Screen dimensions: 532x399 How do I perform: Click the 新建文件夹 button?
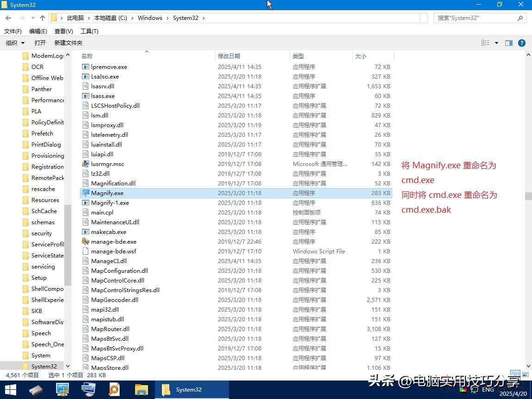pyautogui.click(x=68, y=43)
